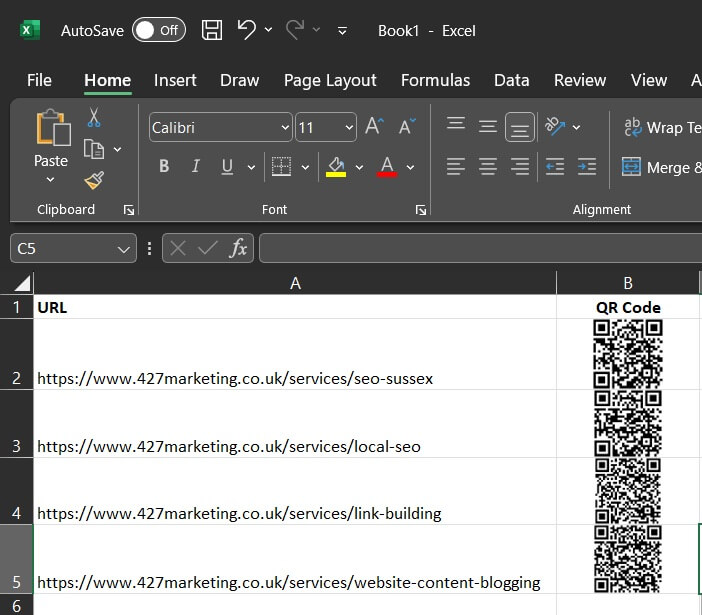Open Customize Quick Access Toolbar menu

click(x=342, y=30)
